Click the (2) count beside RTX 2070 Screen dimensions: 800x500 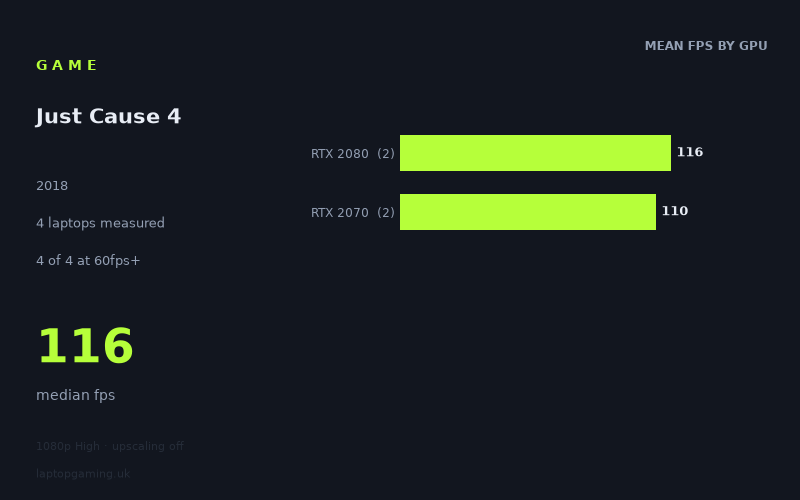coord(386,213)
